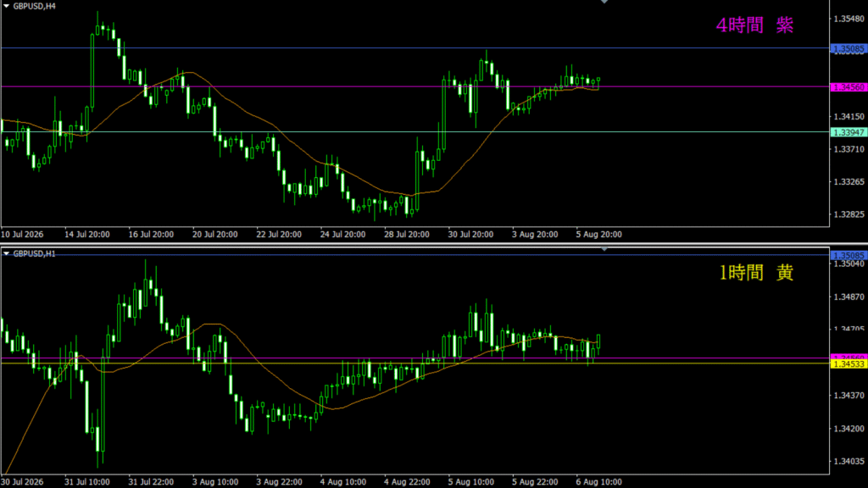
Task: Click the '5 Aug 20:00' time label
Action: (x=599, y=235)
